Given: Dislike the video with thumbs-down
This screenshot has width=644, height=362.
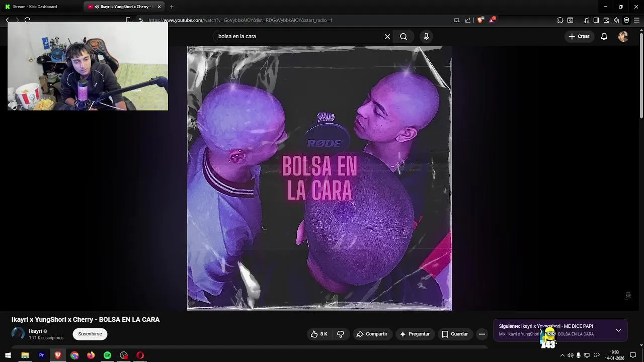Looking at the screenshot, I should click(x=341, y=334).
